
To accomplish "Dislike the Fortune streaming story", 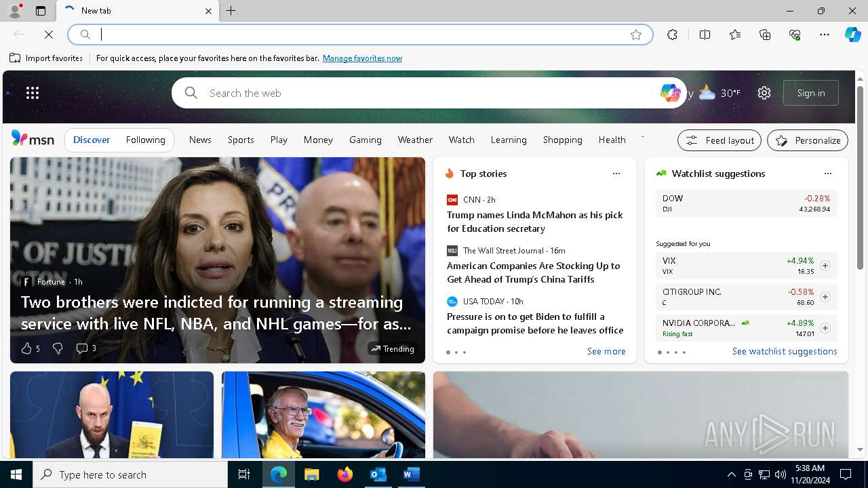I will click(x=58, y=348).
